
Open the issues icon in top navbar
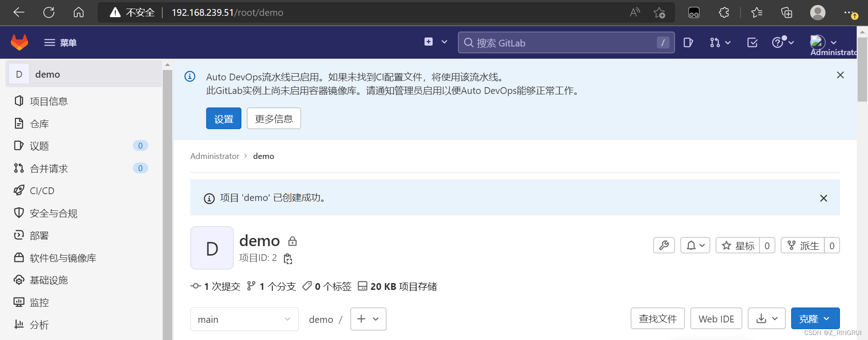pos(688,42)
